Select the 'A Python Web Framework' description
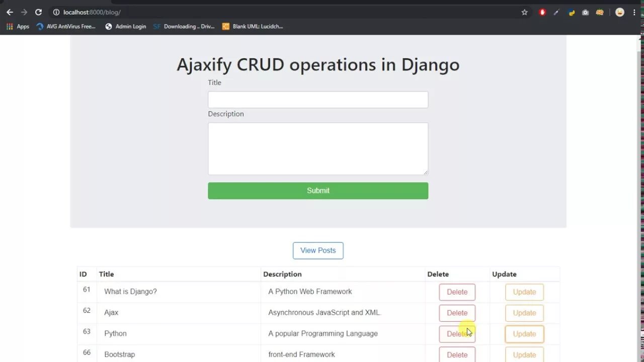644x362 pixels. pos(310,292)
